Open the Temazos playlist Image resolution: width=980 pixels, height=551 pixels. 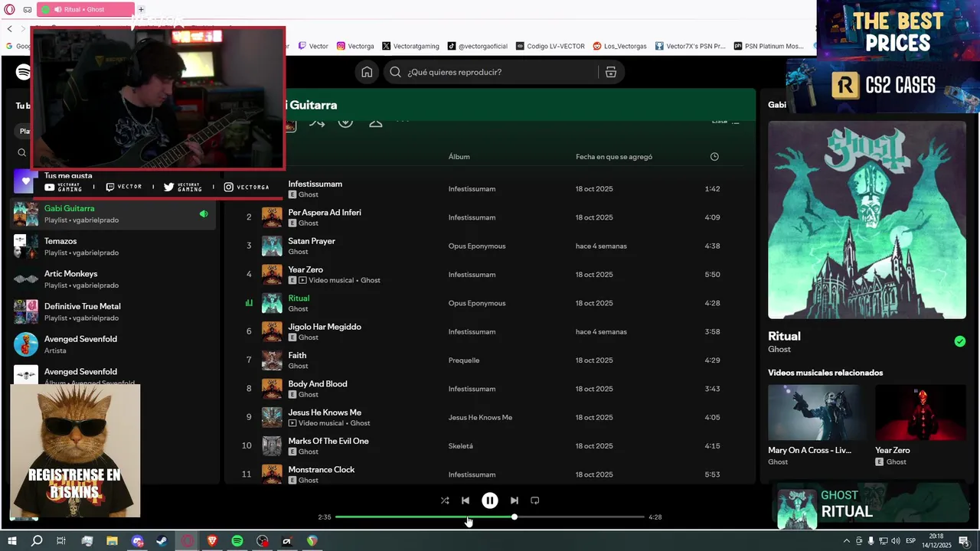pos(113,246)
